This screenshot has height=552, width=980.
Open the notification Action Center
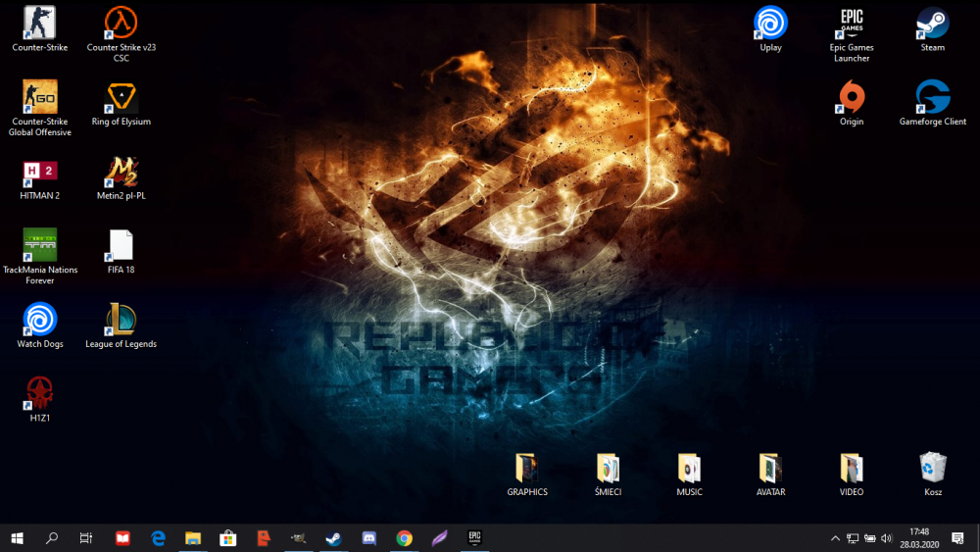coord(957,538)
